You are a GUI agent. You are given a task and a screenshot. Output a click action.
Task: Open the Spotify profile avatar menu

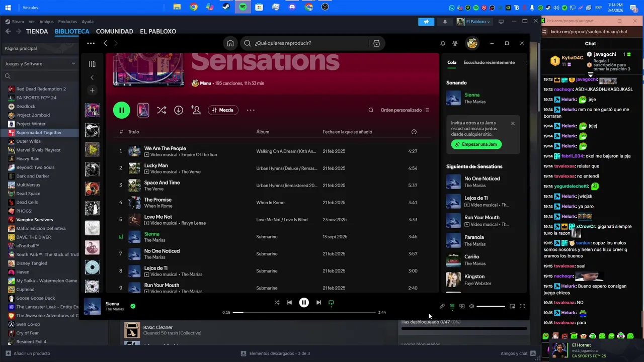tap(472, 43)
